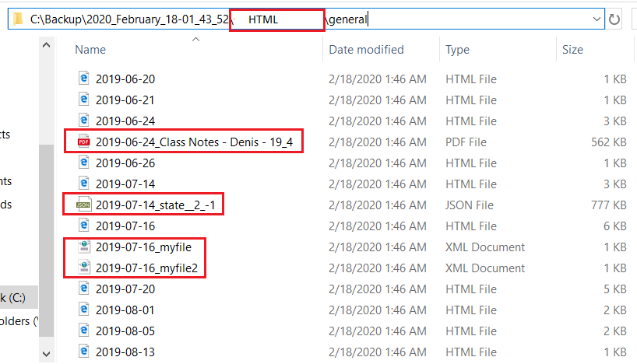Click the 562 KB size cell

[608, 142]
